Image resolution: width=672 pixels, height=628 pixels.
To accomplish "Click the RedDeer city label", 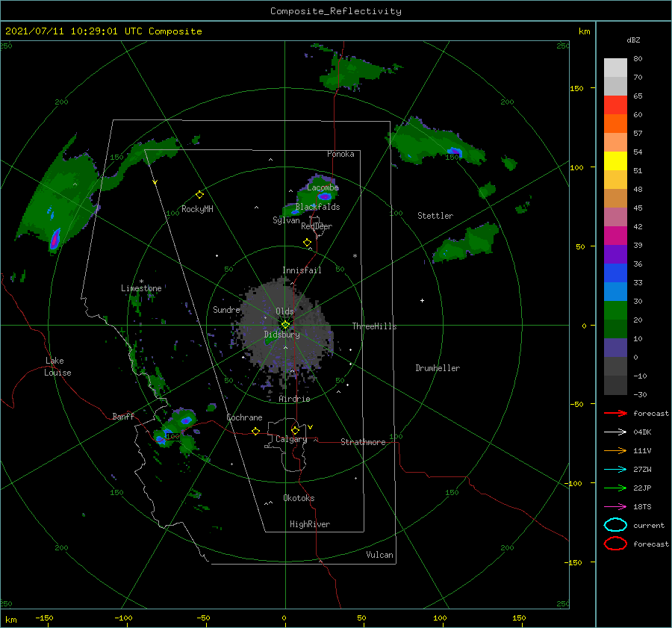I will tap(317, 226).
